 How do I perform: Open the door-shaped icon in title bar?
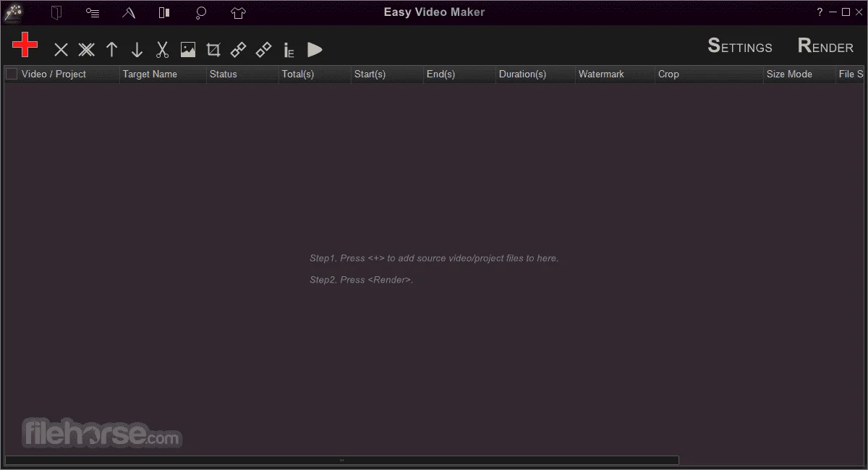[x=56, y=12]
